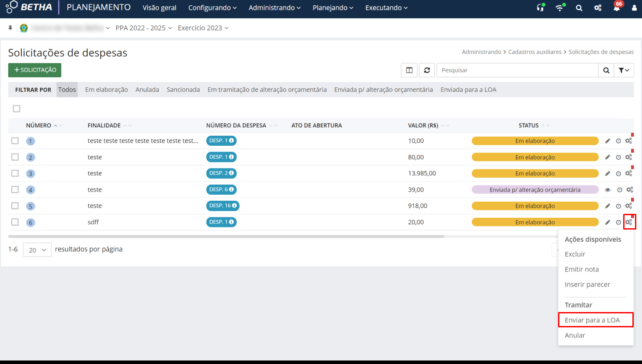
Task: Open actions gears for request 4
Action: click(630, 190)
